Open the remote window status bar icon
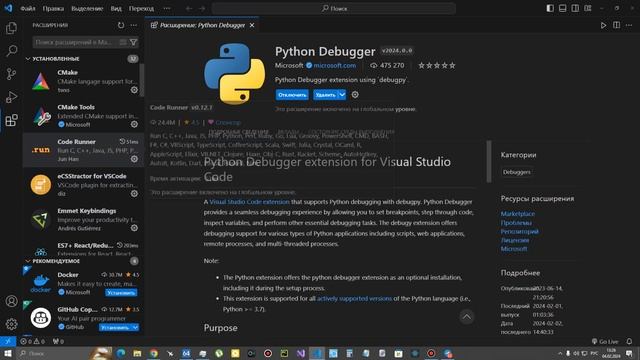The image size is (640, 360). click(8, 341)
